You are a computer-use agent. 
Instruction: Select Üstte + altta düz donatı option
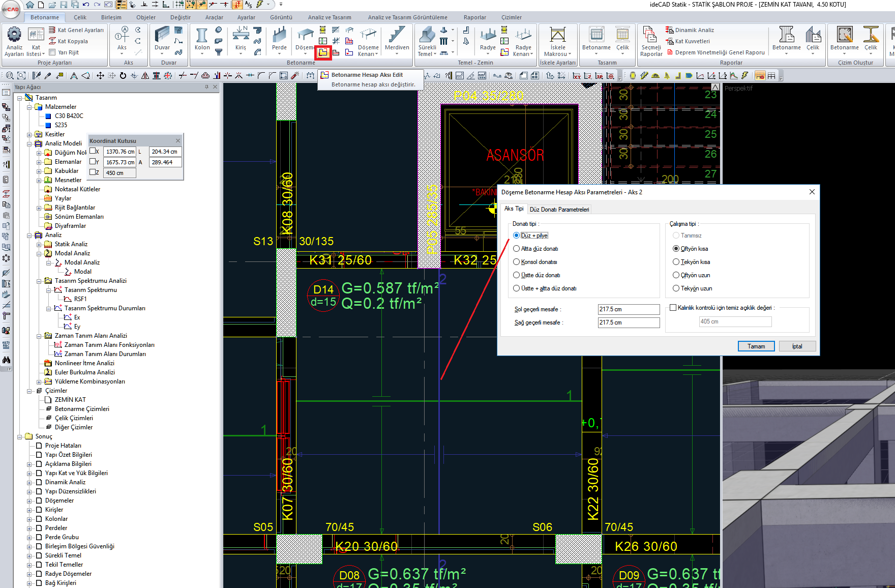pyautogui.click(x=545, y=288)
